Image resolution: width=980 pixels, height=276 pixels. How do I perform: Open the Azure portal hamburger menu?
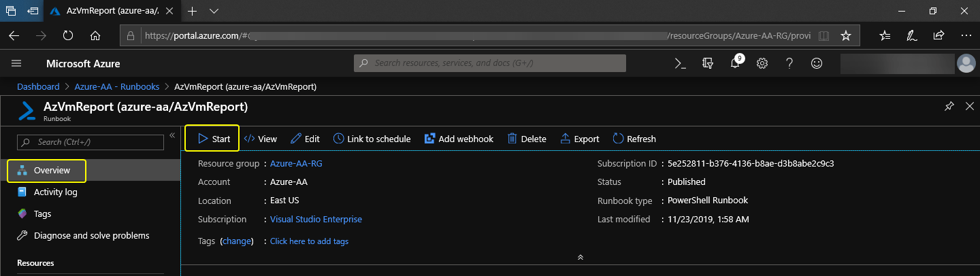point(17,63)
